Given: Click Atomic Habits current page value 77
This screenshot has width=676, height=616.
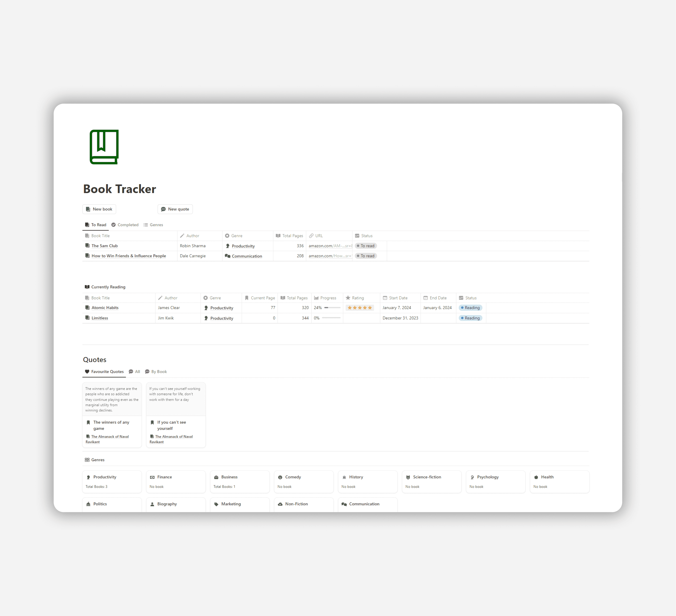Looking at the screenshot, I should tap(260, 308).
